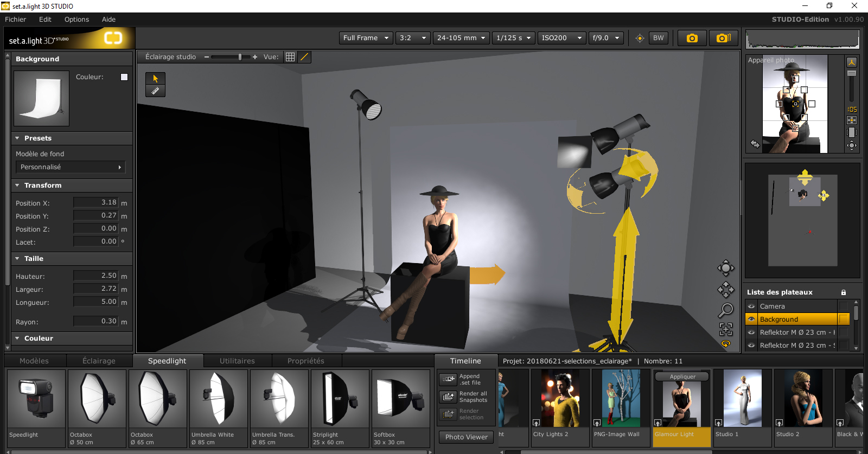Open the 1/125 s shutter speed dropdown
The width and height of the screenshot is (868, 454).
(514, 38)
